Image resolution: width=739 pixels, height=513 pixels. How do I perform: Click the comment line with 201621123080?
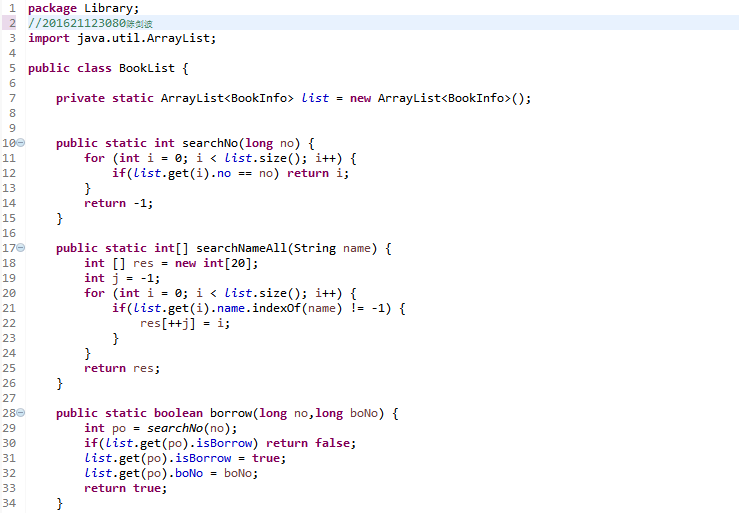(90, 23)
